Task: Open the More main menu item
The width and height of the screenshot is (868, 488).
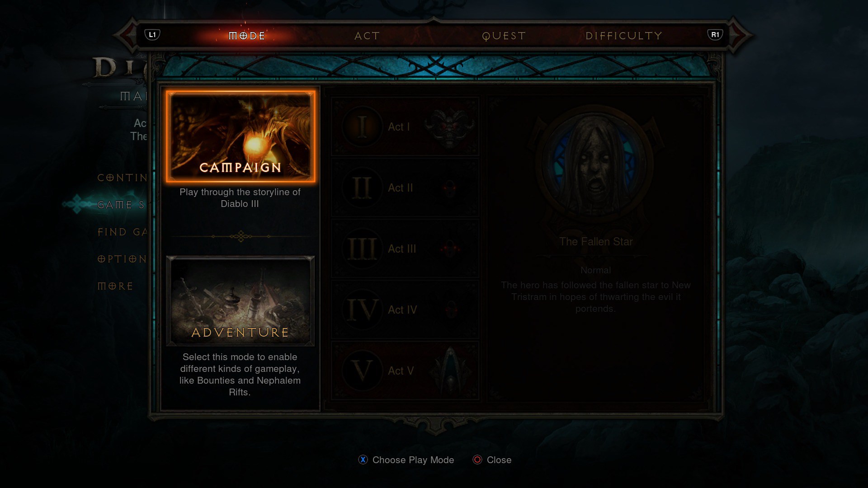Action: (115, 286)
